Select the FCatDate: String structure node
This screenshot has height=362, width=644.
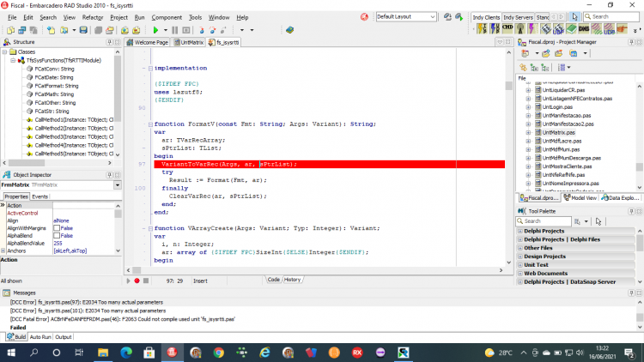pos(54,77)
